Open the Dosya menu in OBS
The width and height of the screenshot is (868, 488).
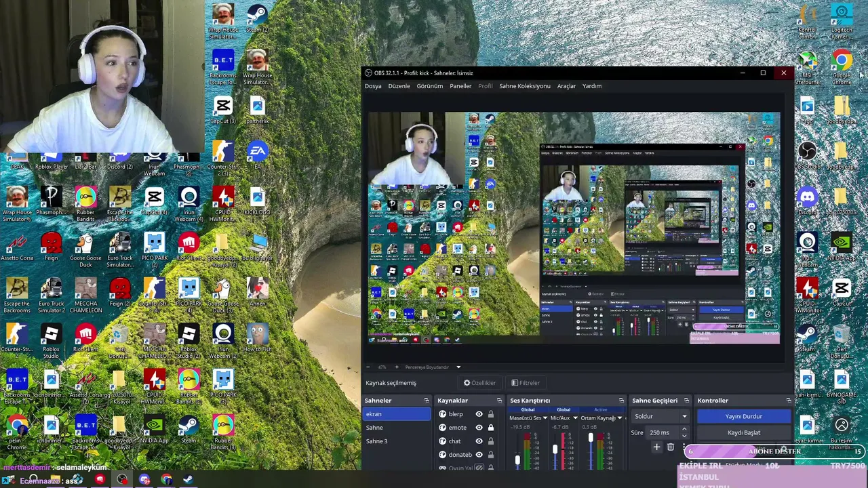coord(373,86)
